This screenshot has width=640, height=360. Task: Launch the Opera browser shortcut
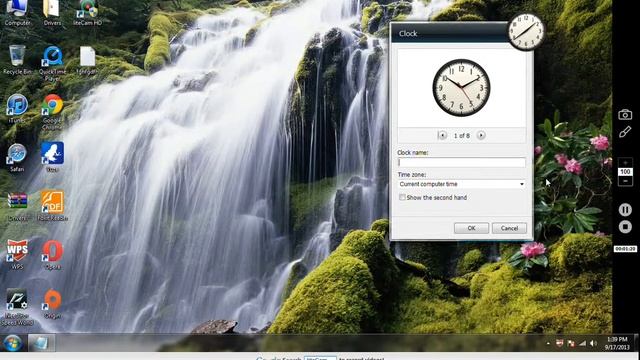(52, 255)
